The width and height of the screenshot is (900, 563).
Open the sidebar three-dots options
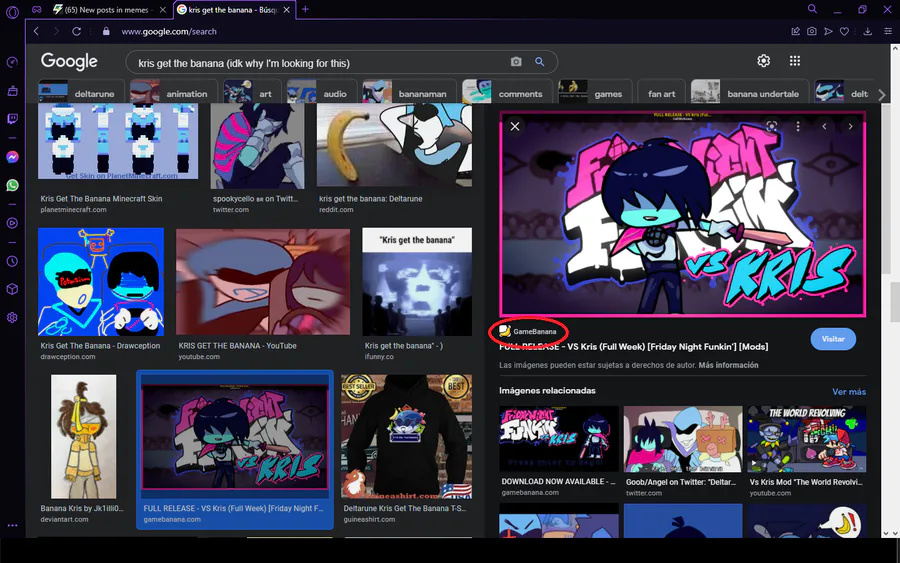coord(12,525)
